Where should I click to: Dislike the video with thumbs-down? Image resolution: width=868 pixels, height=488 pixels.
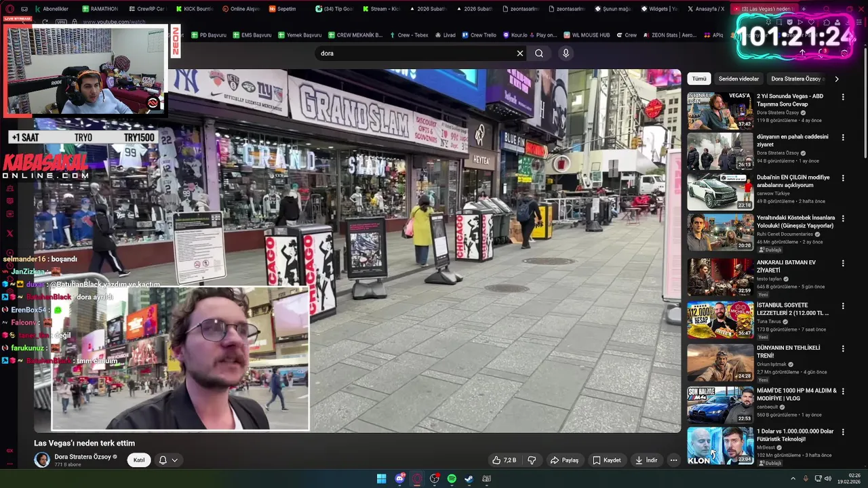click(x=532, y=460)
